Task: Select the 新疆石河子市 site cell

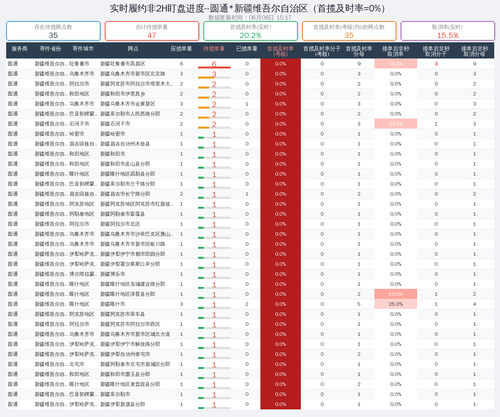Action: pyautogui.click(x=115, y=124)
